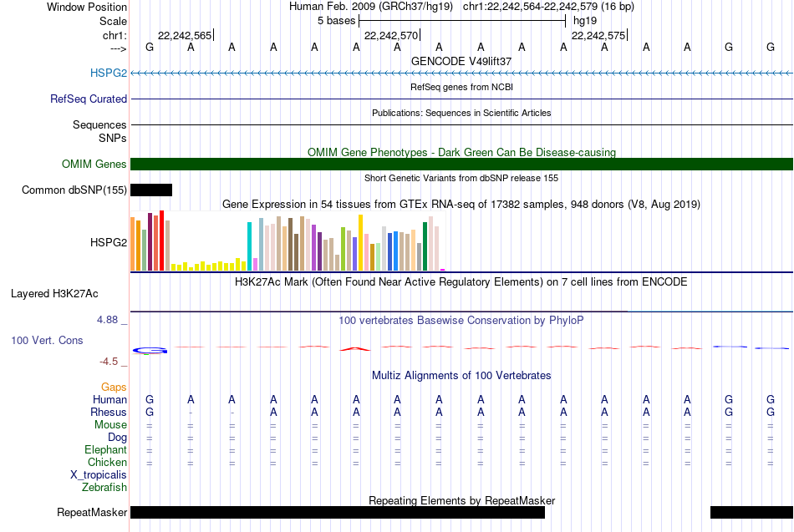Click the Short Genetic Variants dbSNP title

461,178
